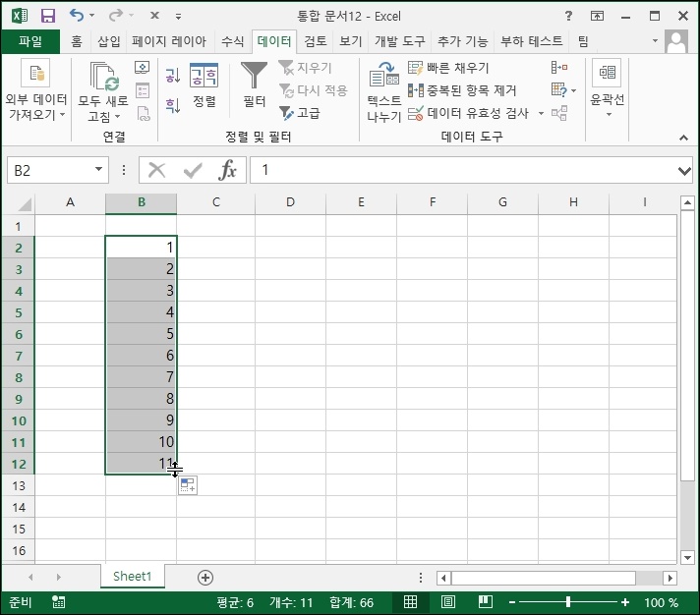Select row 14 header
The image size is (700, 615).
point(19,507)
